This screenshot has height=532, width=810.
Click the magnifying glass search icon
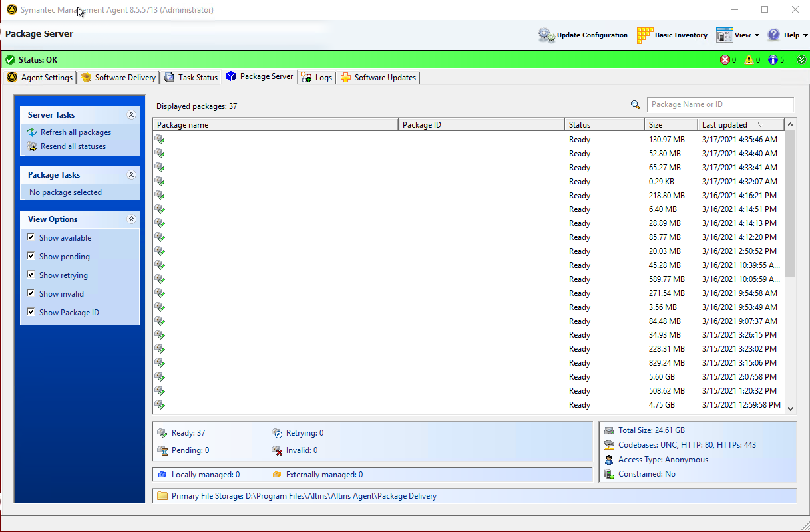click(x=636, y=105)
